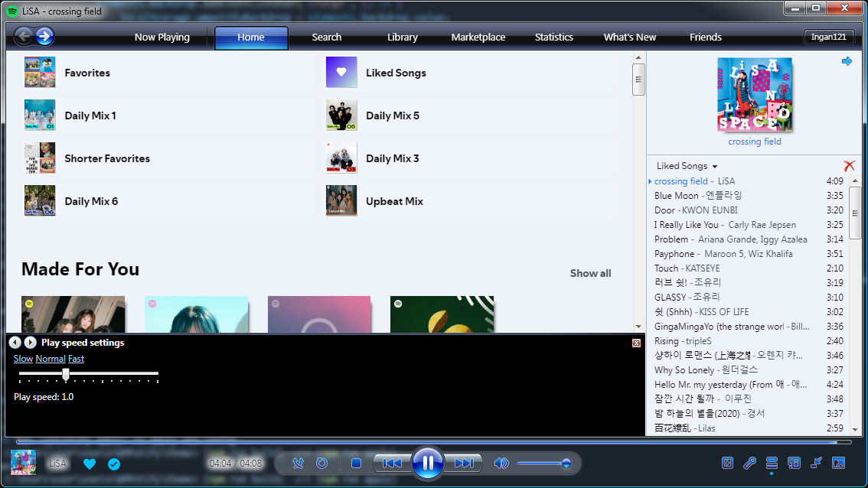Click the blue arrow icon above the album art
The image size is (868, 488).
coord(847,61)
